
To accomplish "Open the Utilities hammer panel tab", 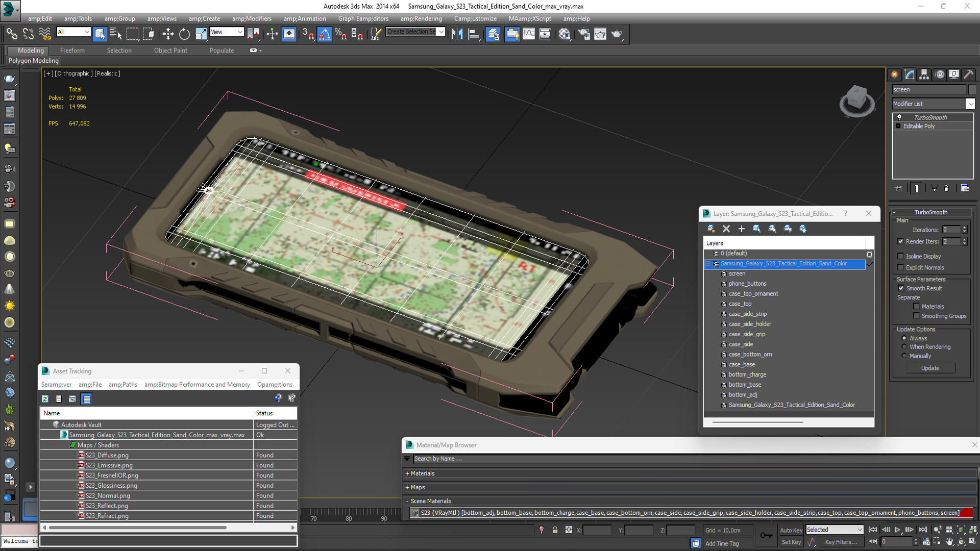I will pos(969,74).
